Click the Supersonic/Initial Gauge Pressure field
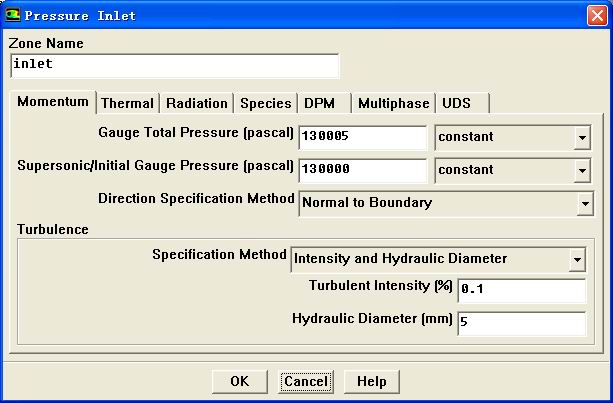The image size is (613, 403). (362, 170)
